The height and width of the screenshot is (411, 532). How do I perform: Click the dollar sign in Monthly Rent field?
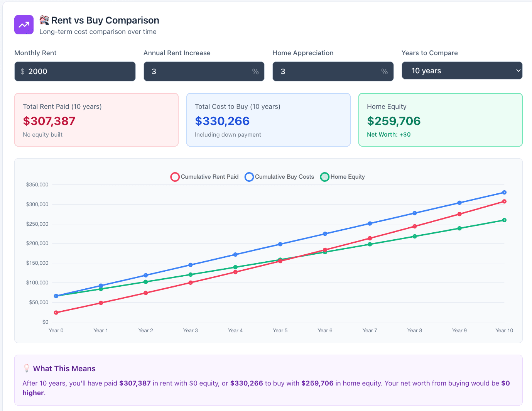point(22,71)
